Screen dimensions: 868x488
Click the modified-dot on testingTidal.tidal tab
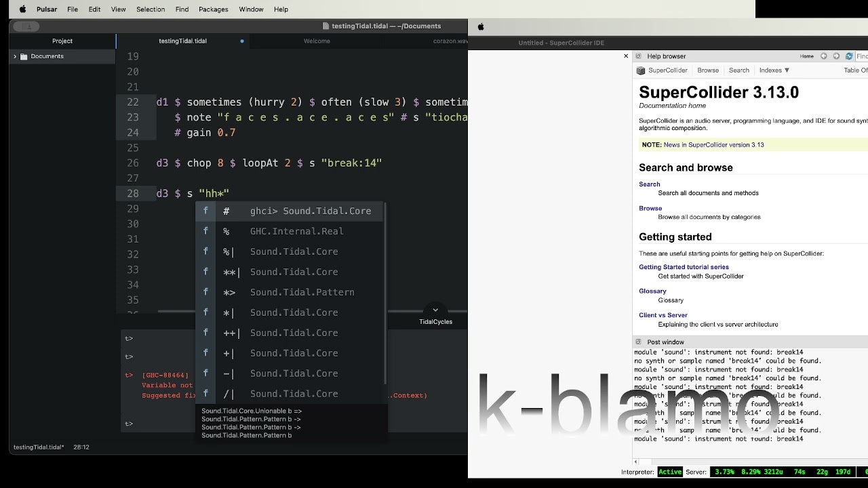coord(242,41)
